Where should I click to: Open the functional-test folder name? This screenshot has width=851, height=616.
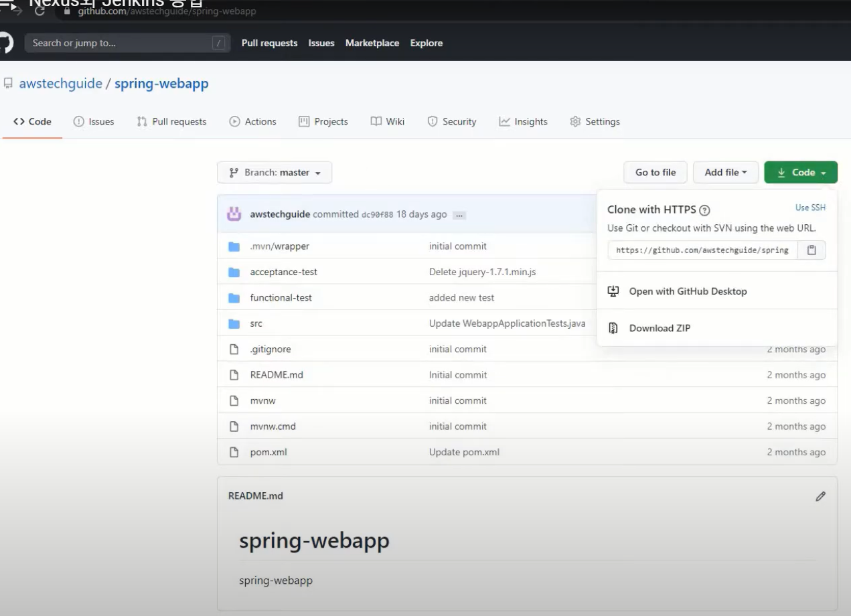click(281, 297)
